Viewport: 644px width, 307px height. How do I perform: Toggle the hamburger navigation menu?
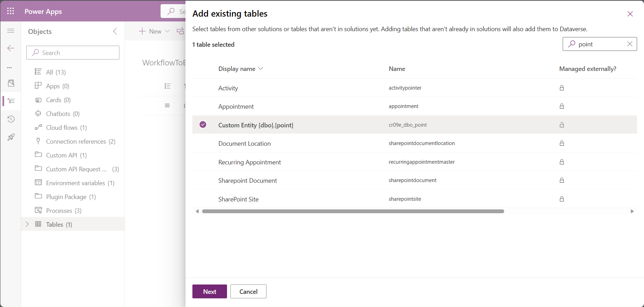(11, 31)
